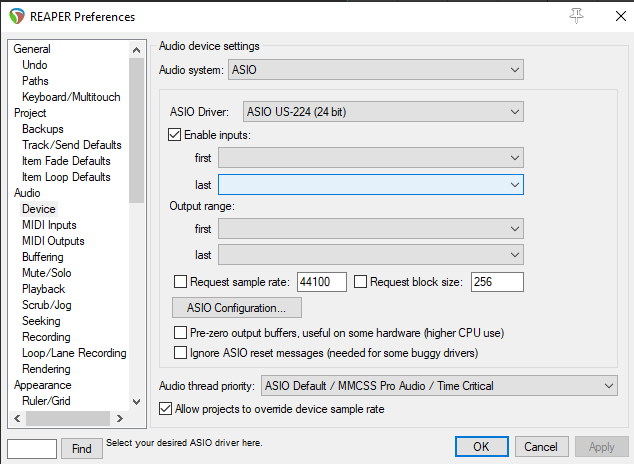Click the pin icon in title bar
The height and width of the screenshot is (464, 634).
click(575, 16)
